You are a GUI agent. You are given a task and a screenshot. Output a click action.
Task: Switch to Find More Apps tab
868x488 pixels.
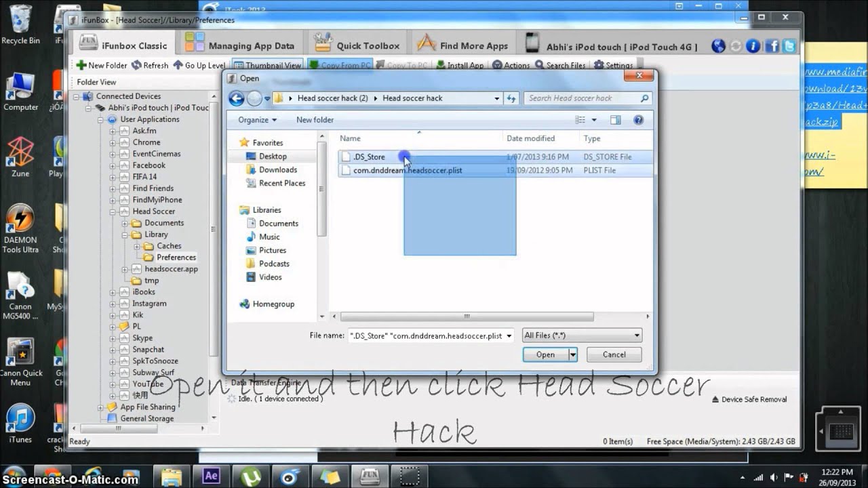tap(462, 45)
